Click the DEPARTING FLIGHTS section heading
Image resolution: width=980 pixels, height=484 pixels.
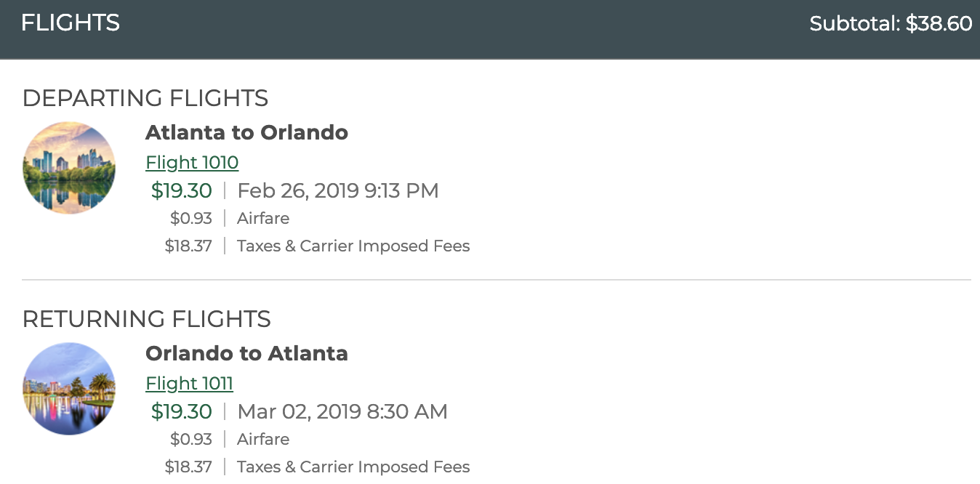[145, 98]
